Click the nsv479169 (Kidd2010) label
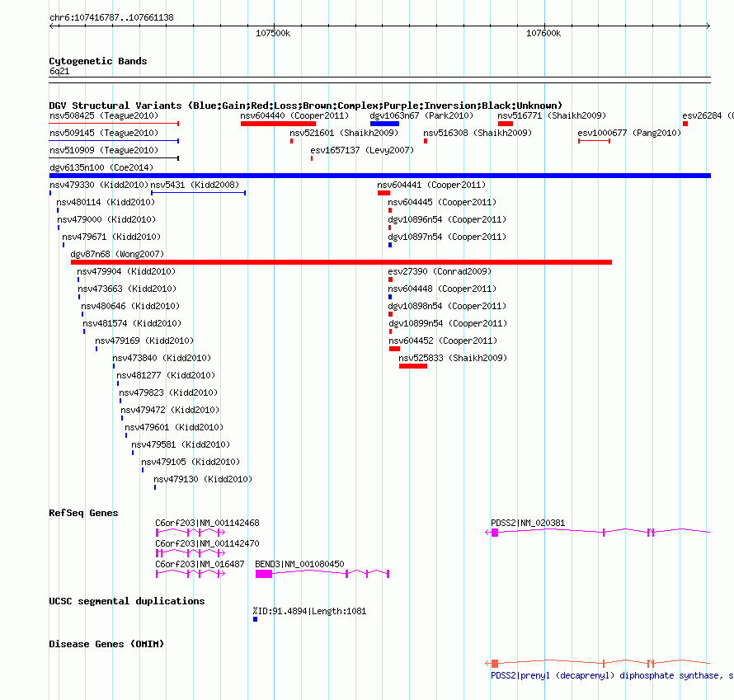 click(144, 341)
